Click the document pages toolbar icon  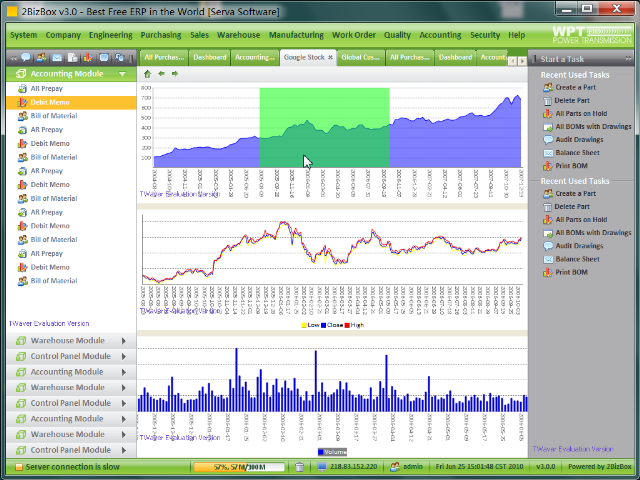click(x=72, y=58)
